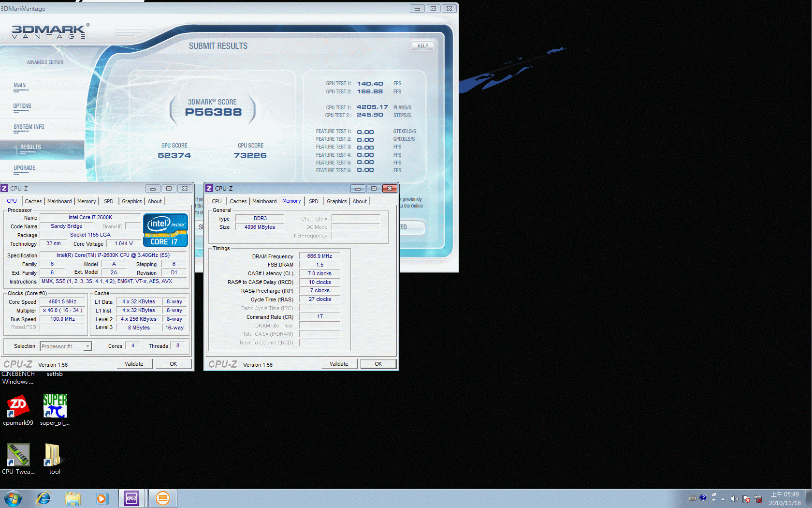The image size is (812, 508).
Task: Click the volume speaker tray icon
Action: pos(734,499)
